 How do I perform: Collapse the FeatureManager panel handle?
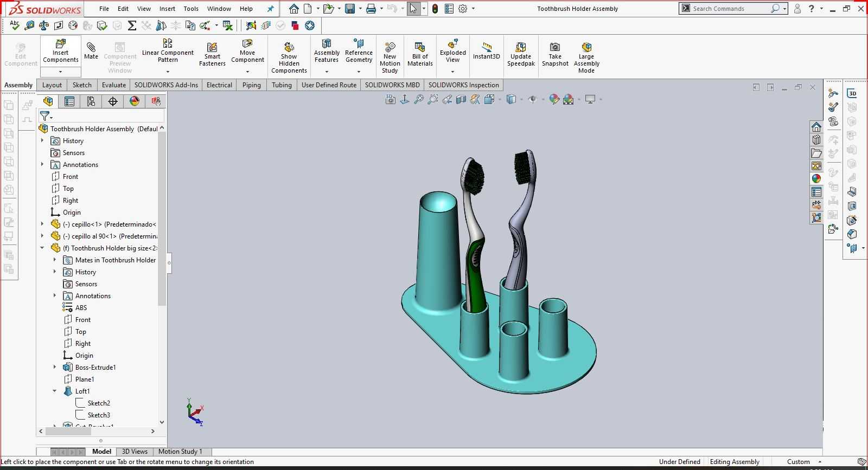coord(169,263)
